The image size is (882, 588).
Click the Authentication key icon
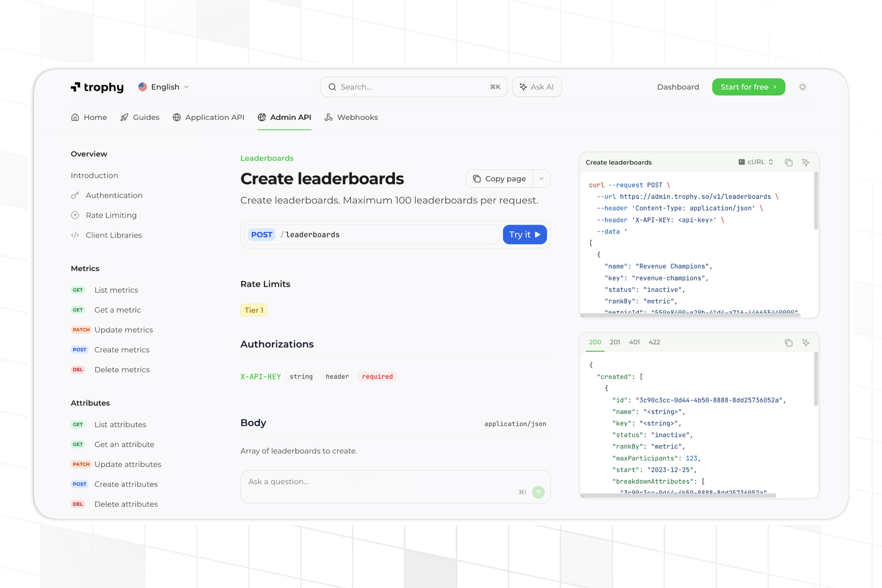point(75,195)
